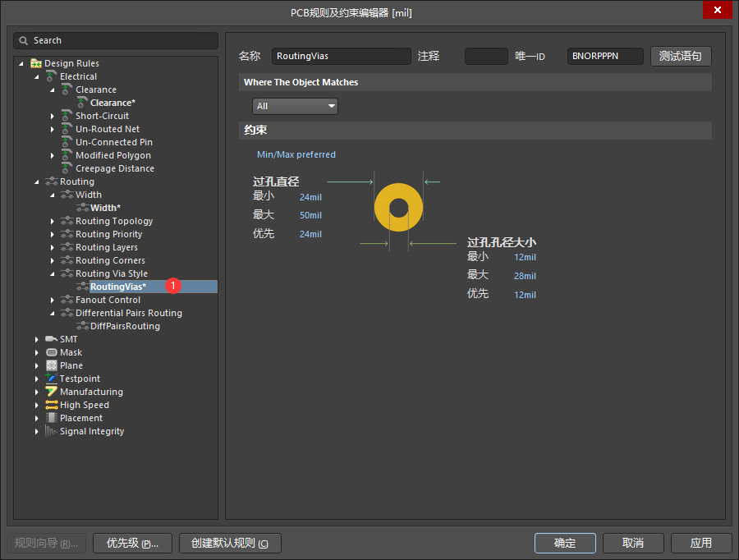Image resolution: width=739 pixels, height=560 pixels.
Task: Click the Placement category icon
Action: [x=52, y=418]
